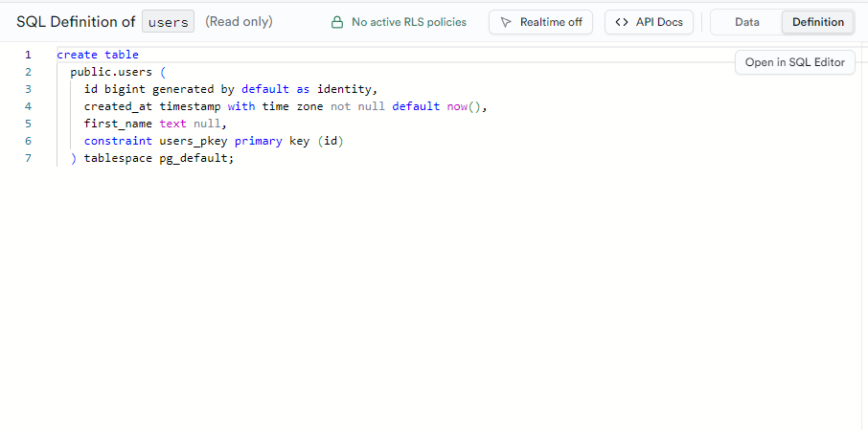Click the lock icon beside RLS policies

336,22
